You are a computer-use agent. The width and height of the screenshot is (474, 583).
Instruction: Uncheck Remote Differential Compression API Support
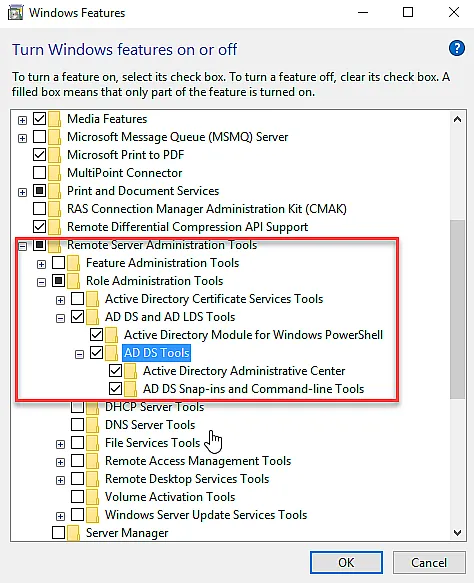click(x=39, y=226)
